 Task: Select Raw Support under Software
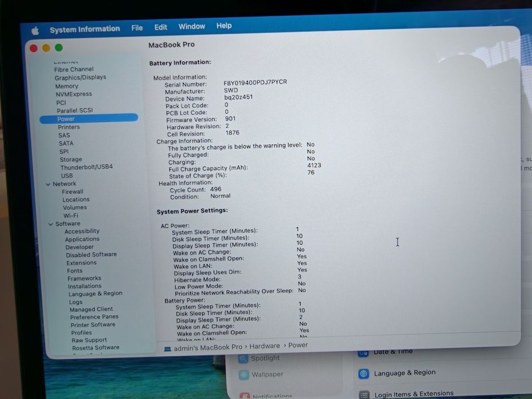[89, 340]
